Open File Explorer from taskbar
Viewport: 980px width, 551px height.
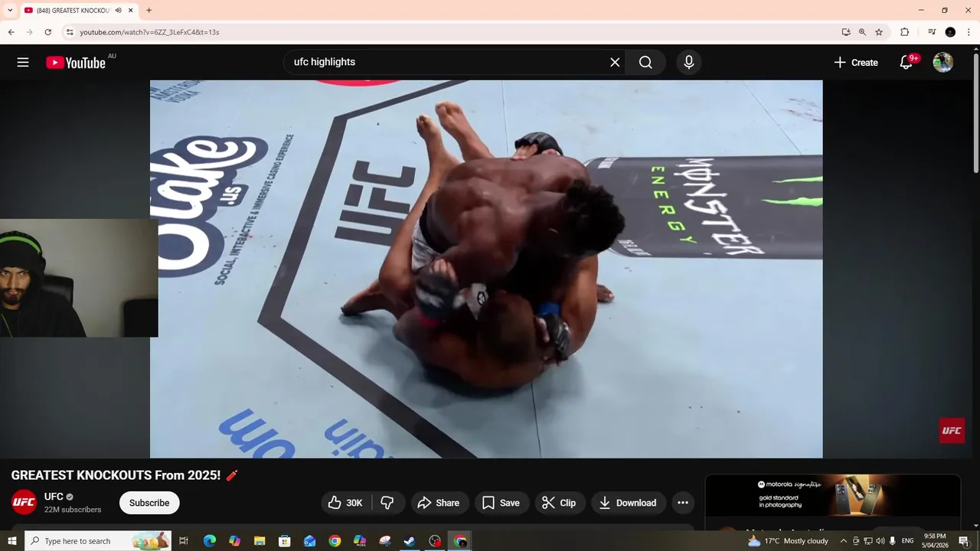(260, 541)
